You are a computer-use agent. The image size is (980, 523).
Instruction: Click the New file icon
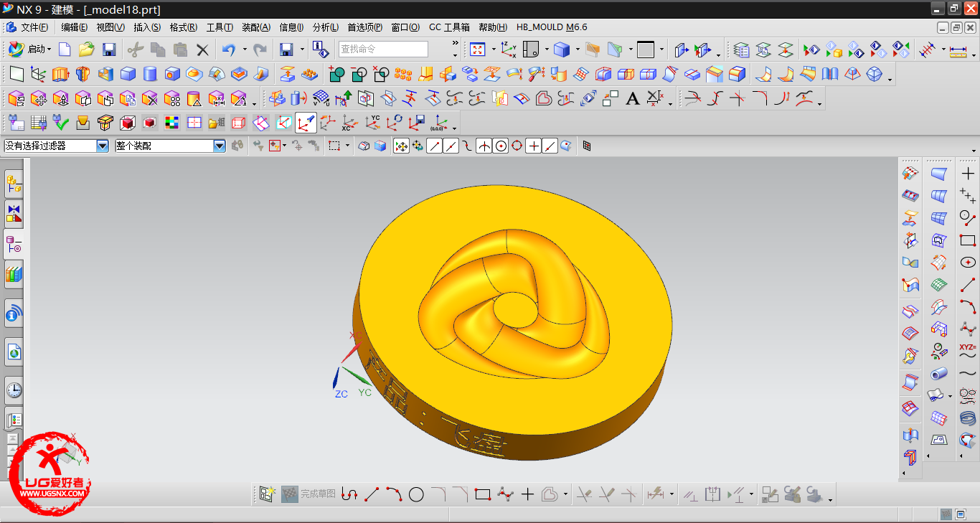(x=65, y=50)
